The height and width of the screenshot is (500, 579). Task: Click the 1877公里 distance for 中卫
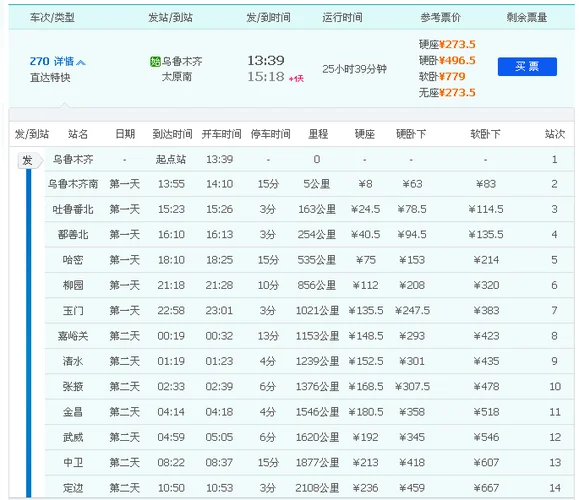coord(317,462)
